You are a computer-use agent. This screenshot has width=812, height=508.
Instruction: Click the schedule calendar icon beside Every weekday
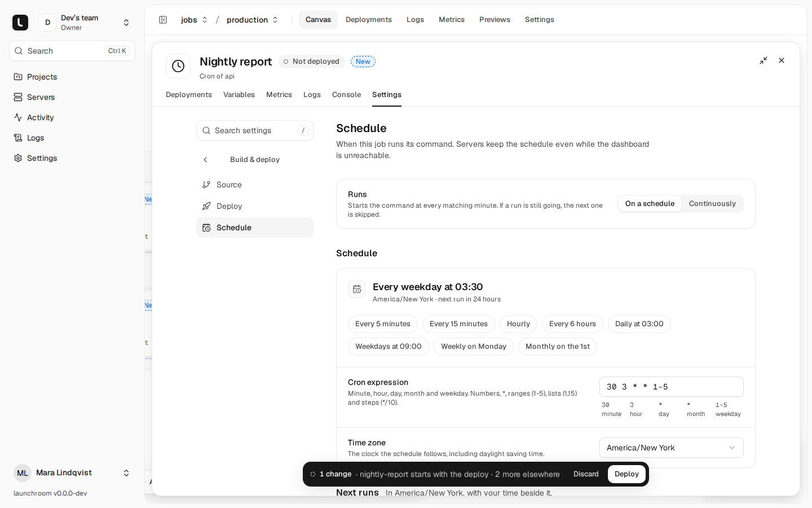[357, 290]
